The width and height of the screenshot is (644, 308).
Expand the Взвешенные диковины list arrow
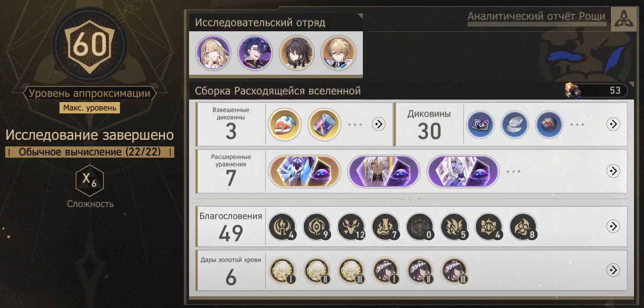[x=378, y=124]
